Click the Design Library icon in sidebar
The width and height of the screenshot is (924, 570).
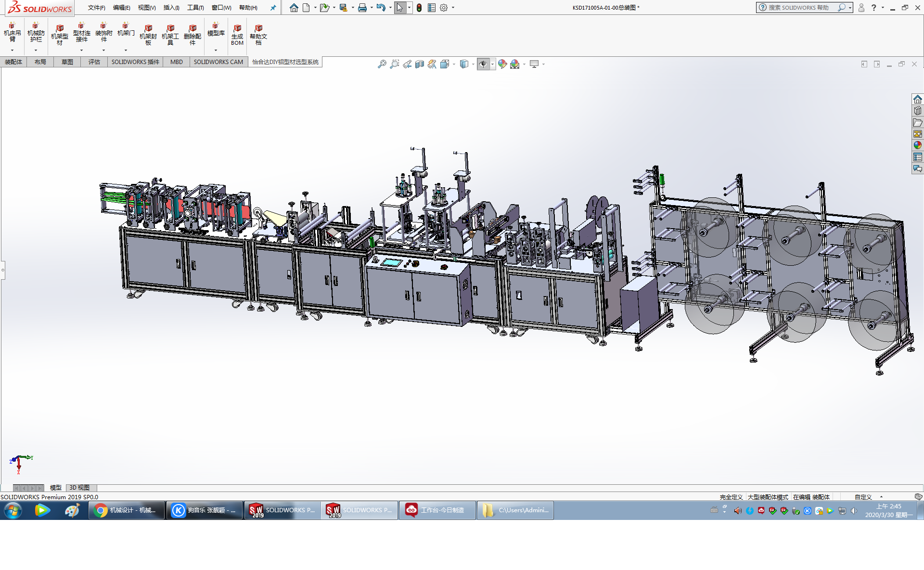coord(917,111)
